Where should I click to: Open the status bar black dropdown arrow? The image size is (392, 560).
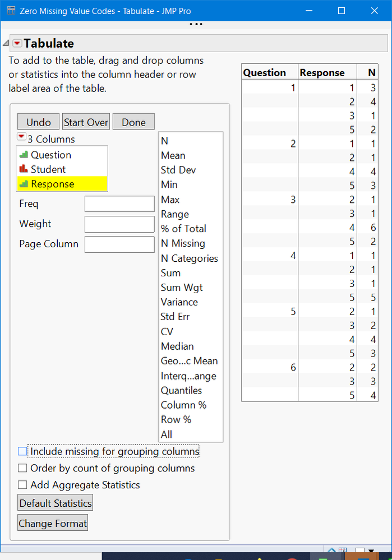(x=371, y=552)
